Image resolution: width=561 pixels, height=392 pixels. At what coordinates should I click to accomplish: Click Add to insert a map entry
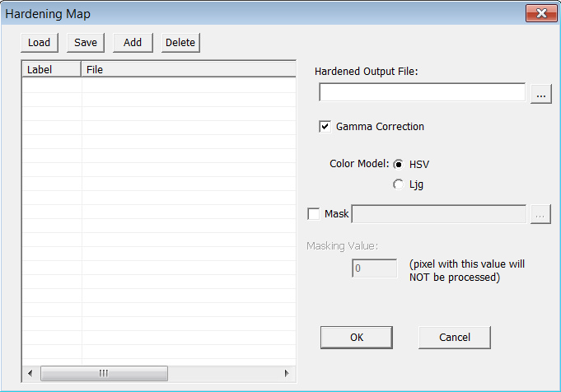pos(133,43)
